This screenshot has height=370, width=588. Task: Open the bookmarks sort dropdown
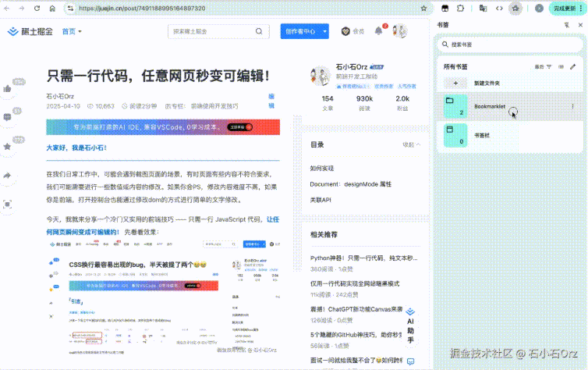[x=543, y=67]
